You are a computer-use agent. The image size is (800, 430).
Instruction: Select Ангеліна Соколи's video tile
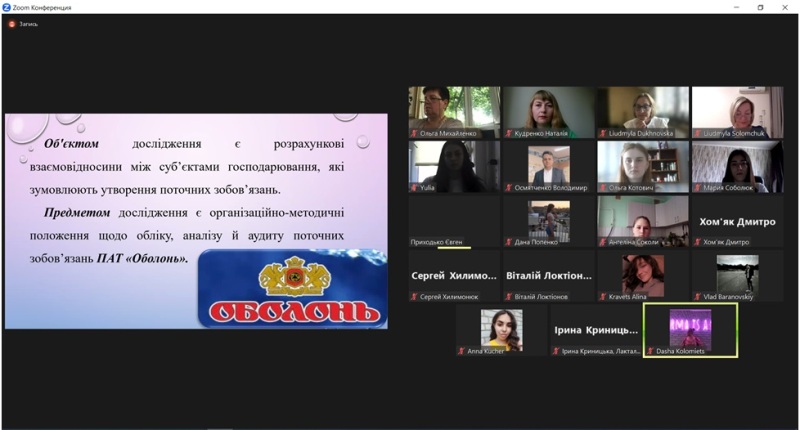point(643,221)
